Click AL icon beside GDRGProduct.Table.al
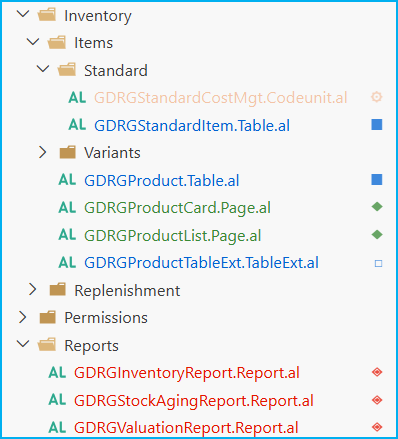 pyautogui.click(x=67, y=180)
